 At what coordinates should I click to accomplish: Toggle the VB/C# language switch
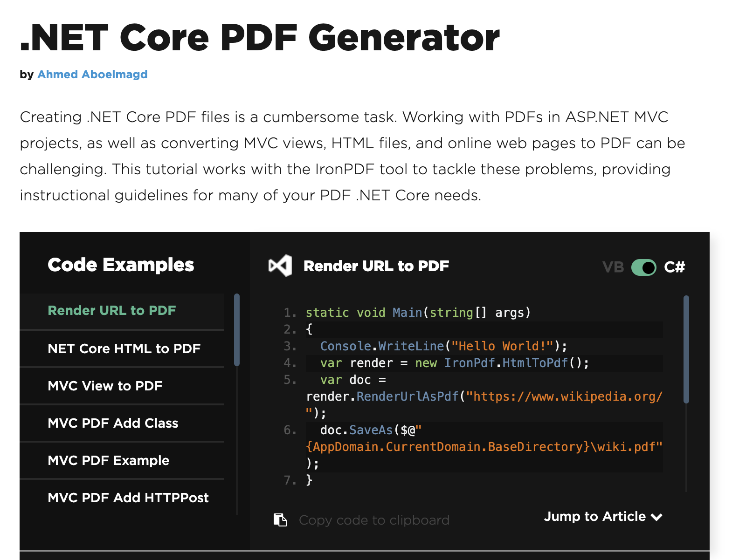pos(643,267)
